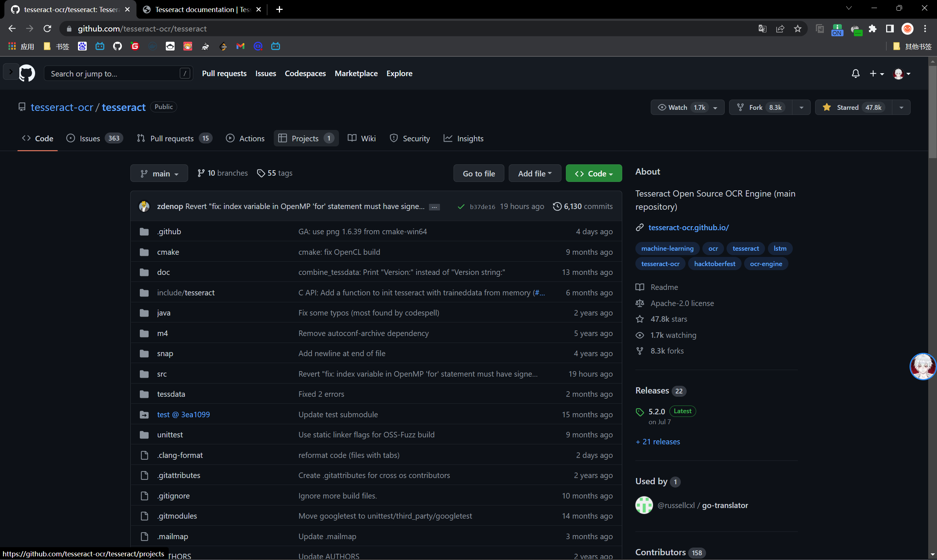Open the Explore nav link
Screen dimensions: 937x560
click(399, 74)
